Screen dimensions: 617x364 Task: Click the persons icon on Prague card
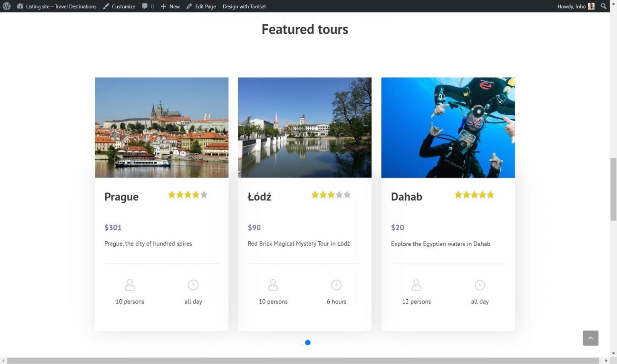pyautogui.click(x=129, y=284)
